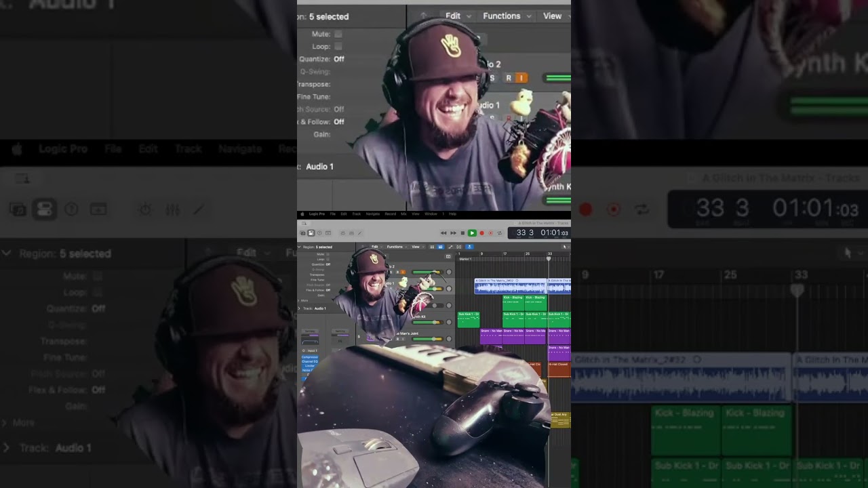The image size is (868, 488).
Task: Open Smart Controls icon in small Logic window
Action: (x=342, y=232)
